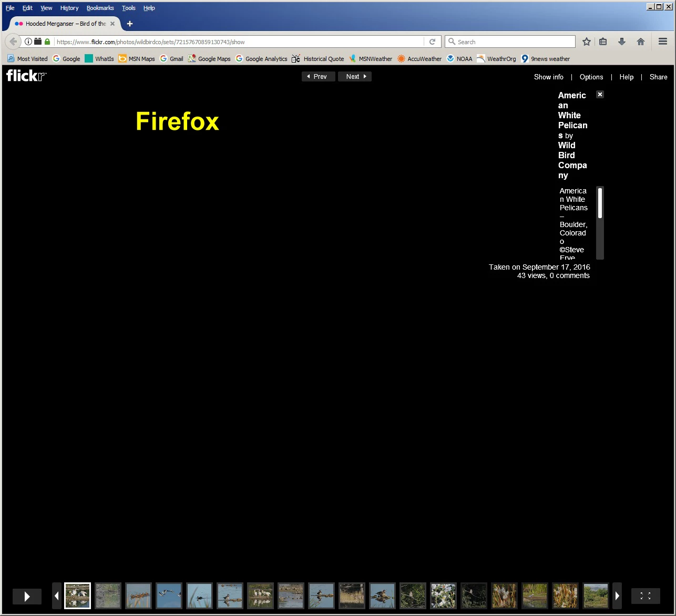The width and height of the screenshot is (676, 616).
Task: Open the History menu
Action: point(69,8)
